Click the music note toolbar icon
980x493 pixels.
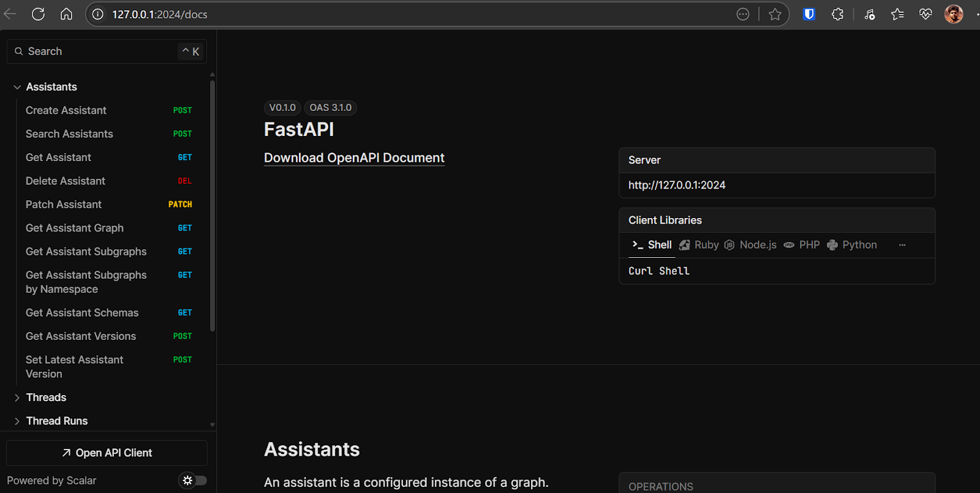(870, 14)
